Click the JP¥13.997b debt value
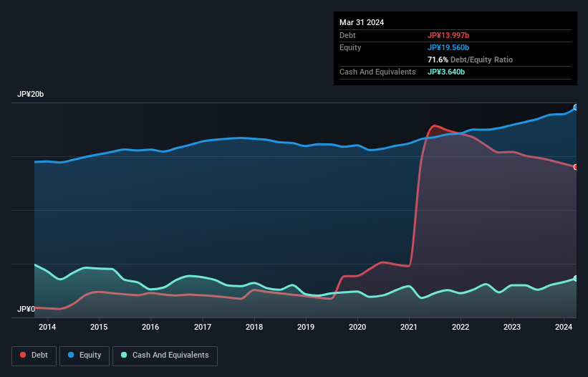This screenshot has height=377, width=588. [448, 35]
